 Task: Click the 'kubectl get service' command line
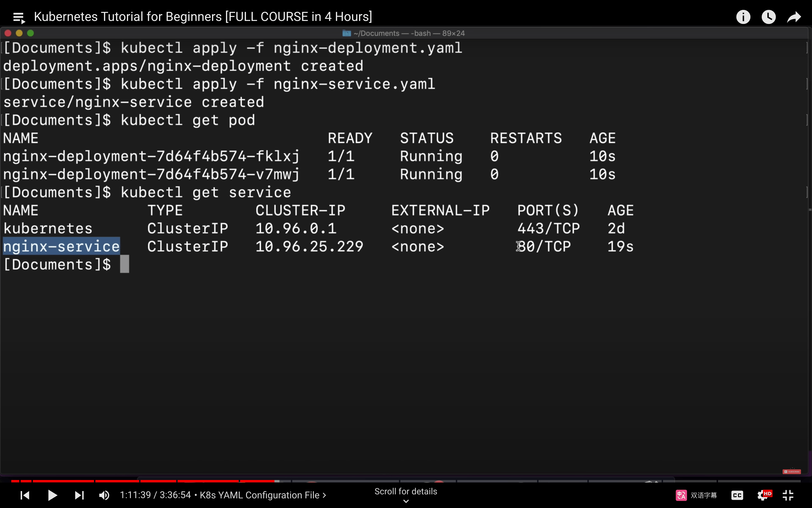pos(206,193)
